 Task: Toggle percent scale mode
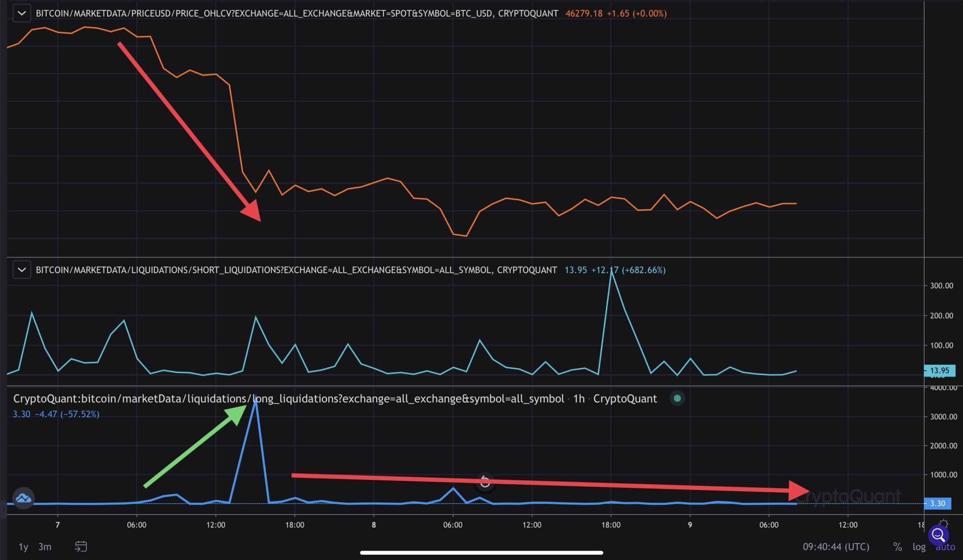pyautogui.click(x=898, y=546)
